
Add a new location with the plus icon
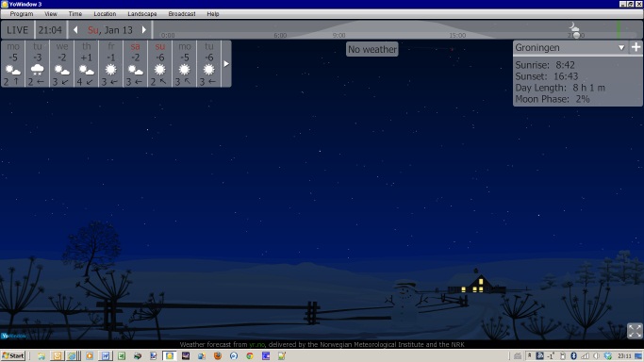636,47
